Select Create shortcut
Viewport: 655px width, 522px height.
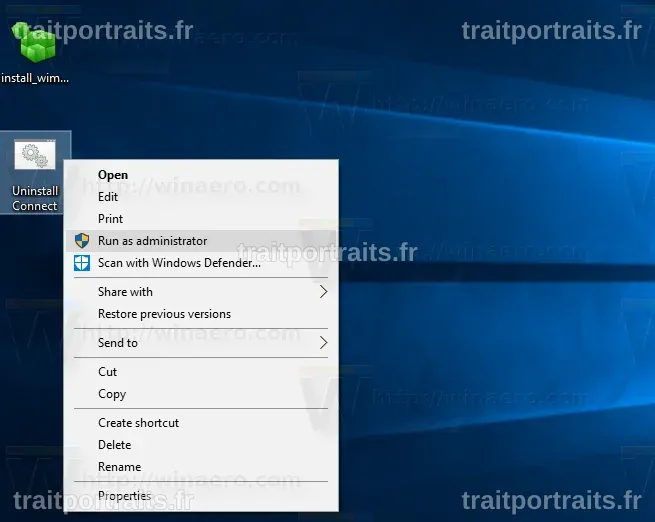pyautogui.click(x=202, y=423)
